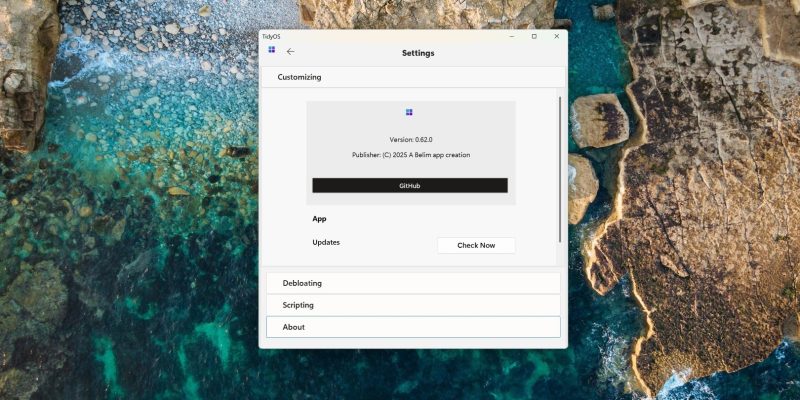Close the TidyOS window
The height and width of the screenshot is (400, 800).
tap(555, 36)
